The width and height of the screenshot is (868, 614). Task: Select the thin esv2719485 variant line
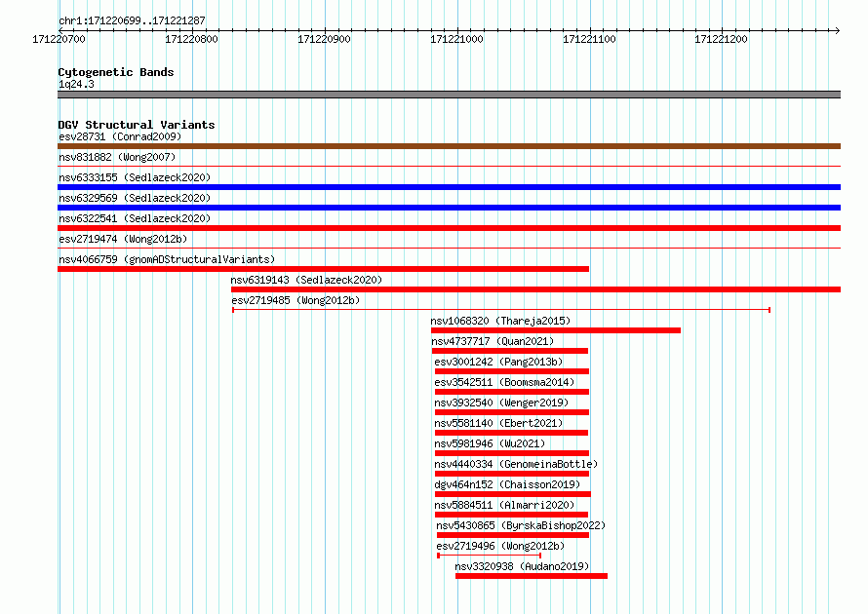(501, 310)
